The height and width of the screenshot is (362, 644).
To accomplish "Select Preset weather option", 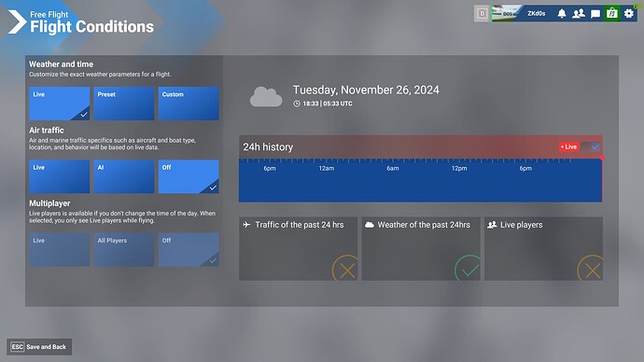I will coord(124,104).
